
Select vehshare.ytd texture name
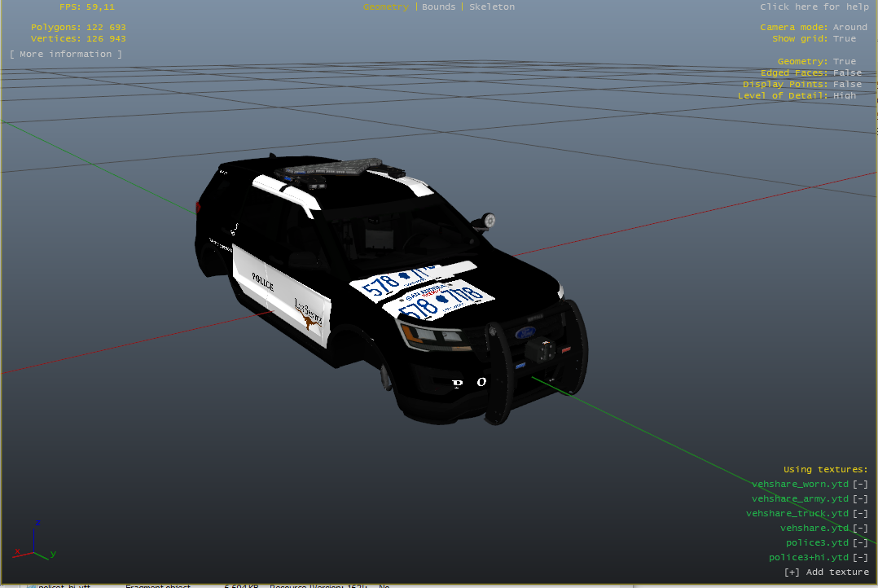click(x=814, y=528)
